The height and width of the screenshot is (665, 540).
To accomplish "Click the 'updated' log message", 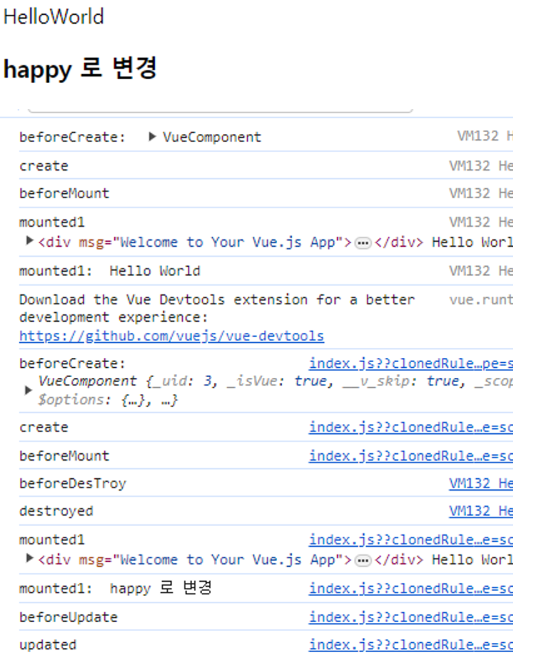I will click(48, 645).
